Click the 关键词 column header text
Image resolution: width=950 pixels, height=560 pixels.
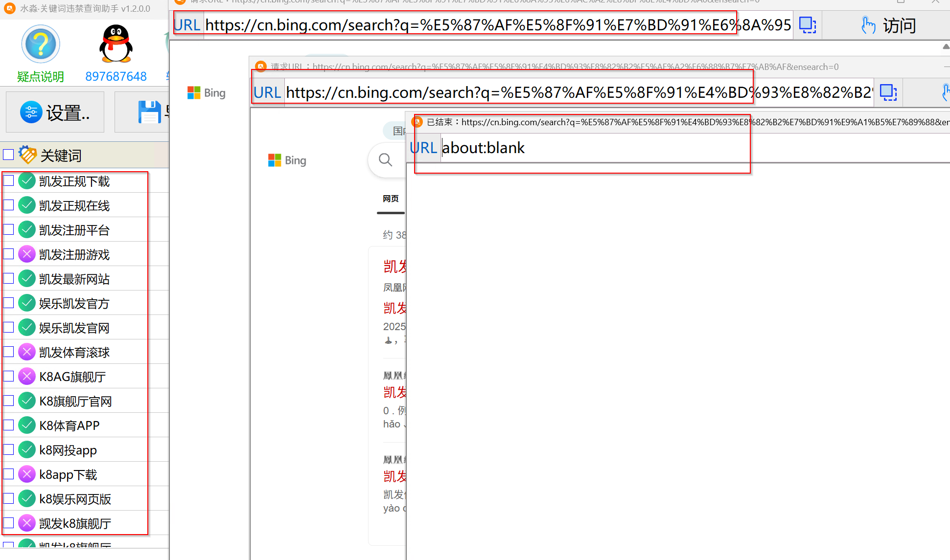(x=61, y=156)
